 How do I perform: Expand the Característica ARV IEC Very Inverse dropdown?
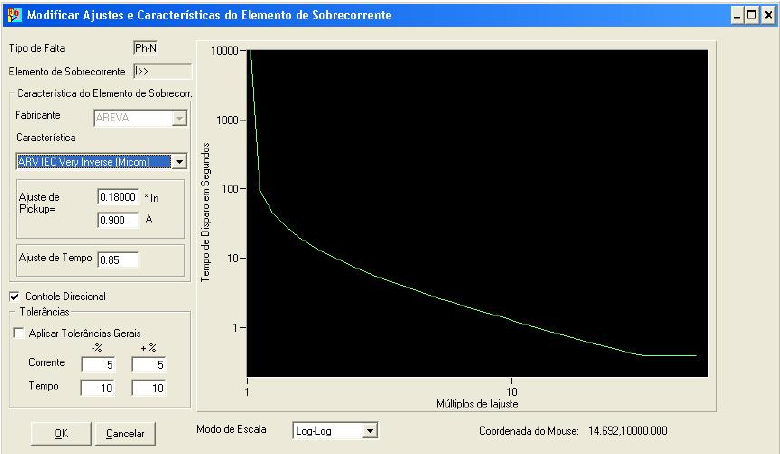[x=180, y=162]
